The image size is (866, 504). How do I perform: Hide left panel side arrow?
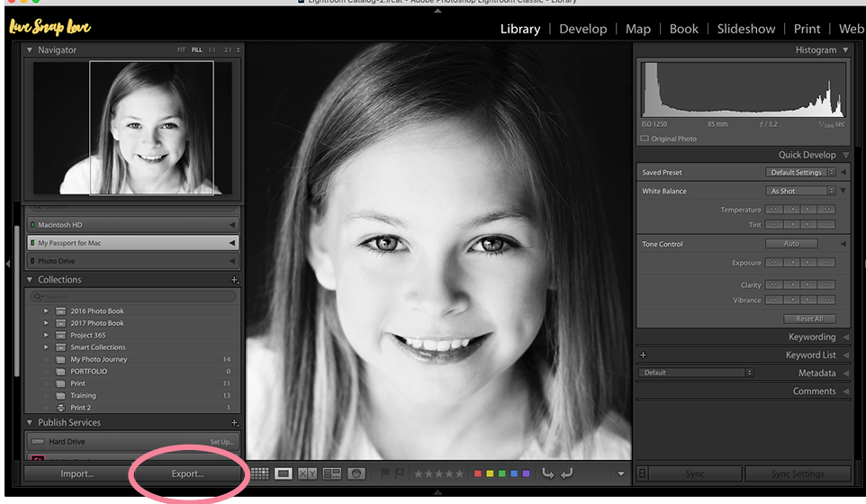8,264
